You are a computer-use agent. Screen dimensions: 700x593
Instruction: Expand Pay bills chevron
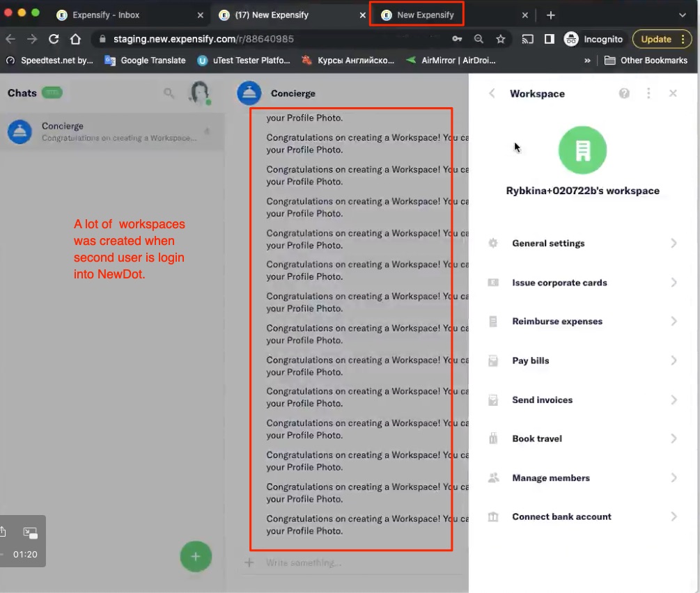click(x=674, y=361)
